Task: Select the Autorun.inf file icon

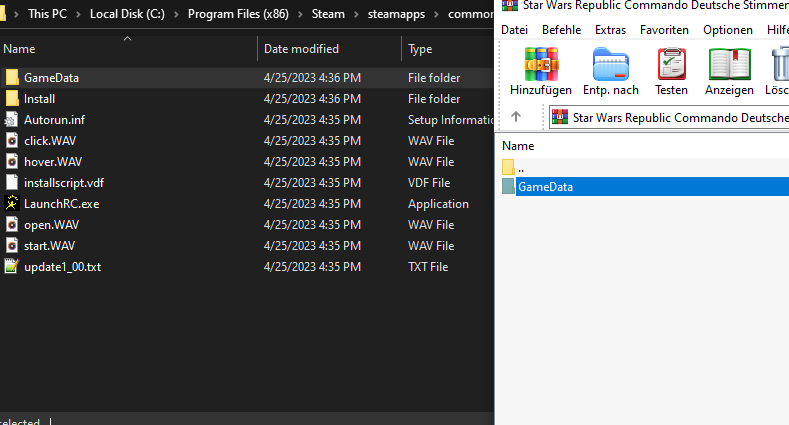Action: click(x=12, y=120)
